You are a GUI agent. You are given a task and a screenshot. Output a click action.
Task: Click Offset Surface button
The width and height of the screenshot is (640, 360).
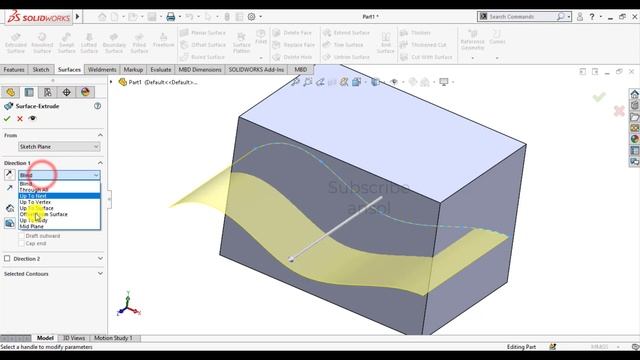[203, 45]
